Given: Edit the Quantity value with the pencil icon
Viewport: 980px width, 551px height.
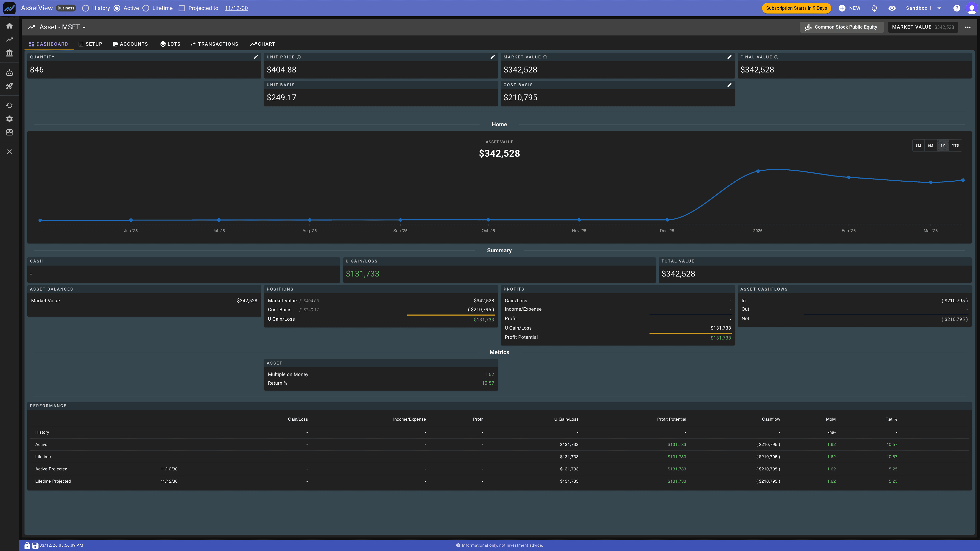Looking at the screenshot, I should (256, 57).
